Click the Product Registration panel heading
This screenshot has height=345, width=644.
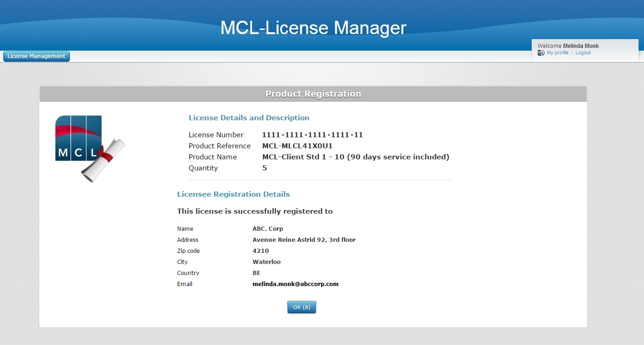(313, 94)
